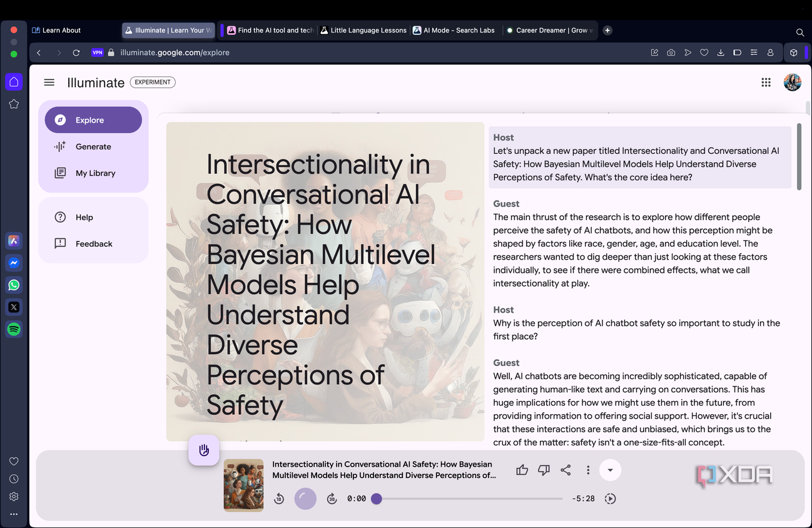Open the Opera start page home icon
The image size is (812, 528).
click(14, 82)
